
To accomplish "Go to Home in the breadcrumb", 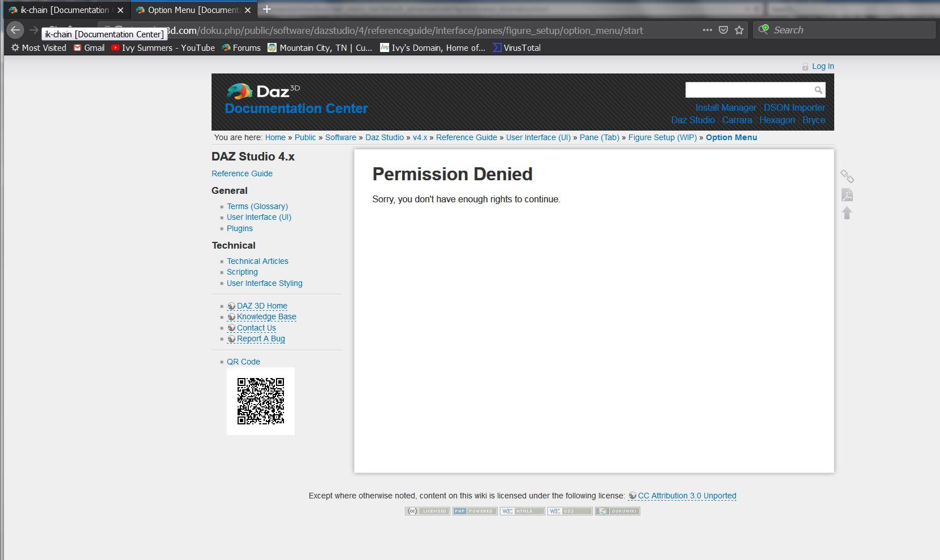I will (x=275, y=137).
